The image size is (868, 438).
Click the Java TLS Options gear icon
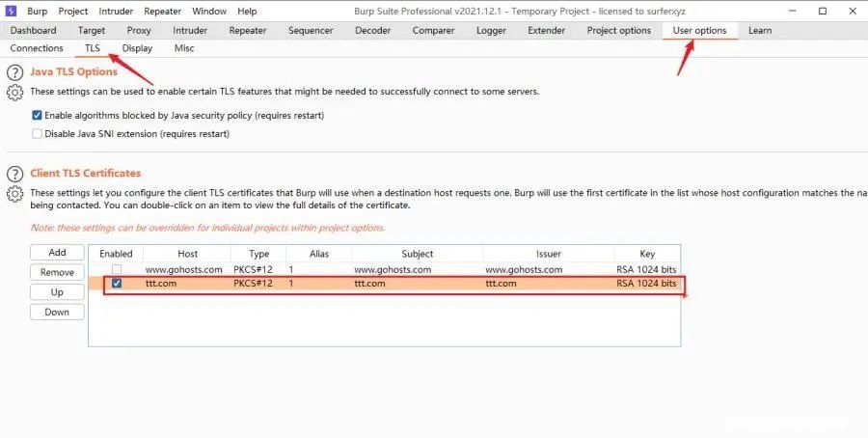tap(14, 93)
